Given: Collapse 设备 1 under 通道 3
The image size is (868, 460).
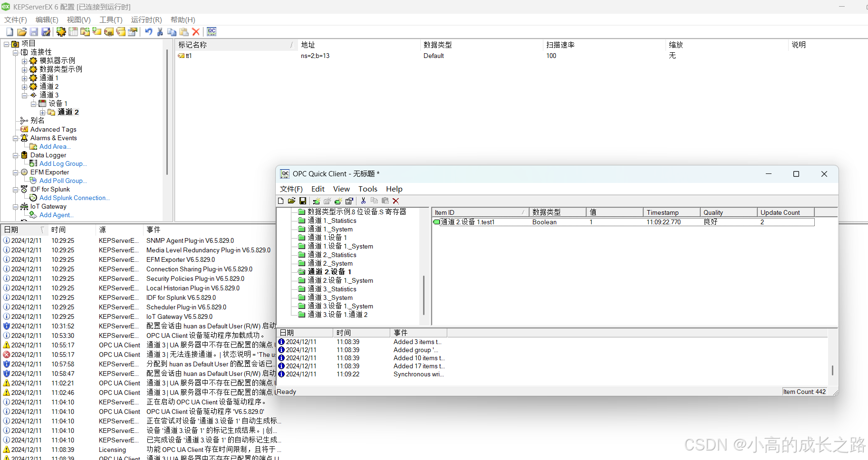Looking at the screenshot, I should pos(34,104).
